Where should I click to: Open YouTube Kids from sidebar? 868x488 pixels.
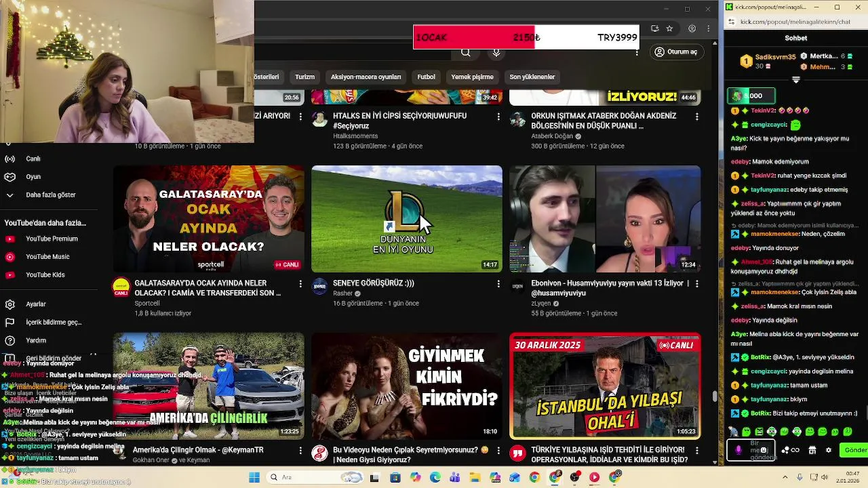tap(45, 275)
